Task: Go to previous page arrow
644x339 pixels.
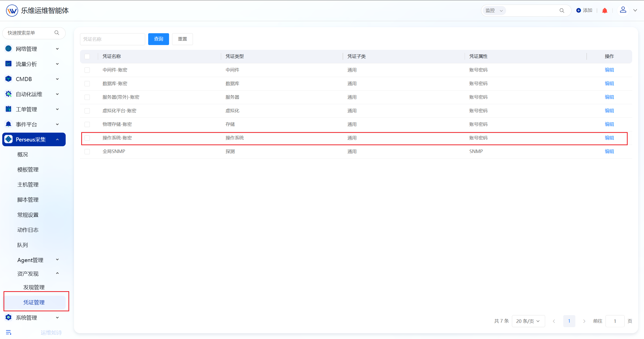Action: coord(554,321)
